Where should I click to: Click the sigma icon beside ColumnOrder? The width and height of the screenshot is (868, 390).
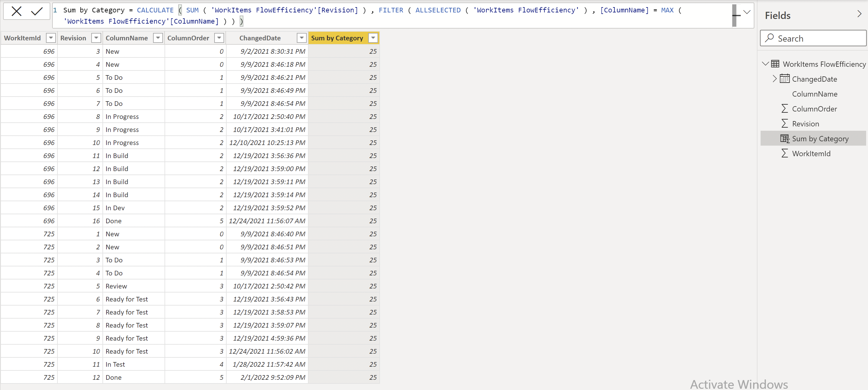click(x=784, y=109)
